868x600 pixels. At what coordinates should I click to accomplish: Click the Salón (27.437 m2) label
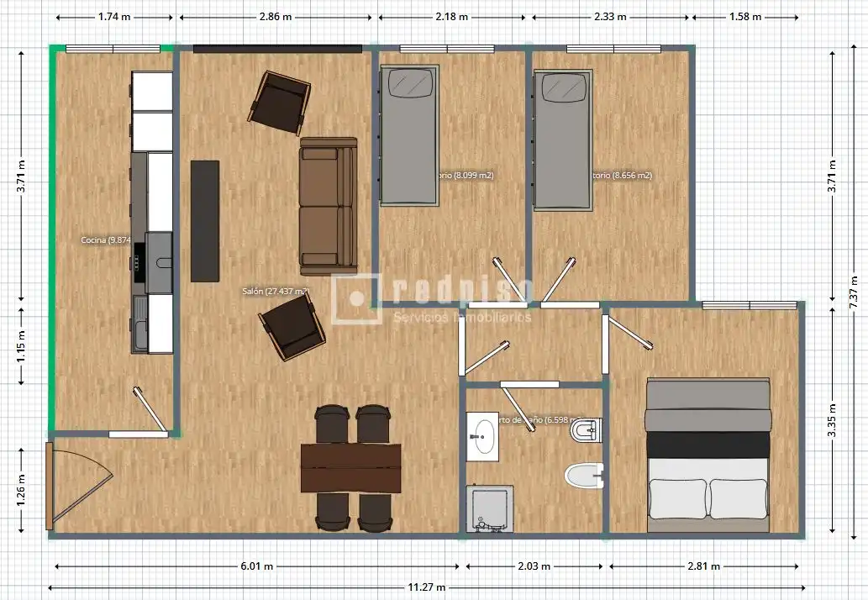(x=276, y=291)
